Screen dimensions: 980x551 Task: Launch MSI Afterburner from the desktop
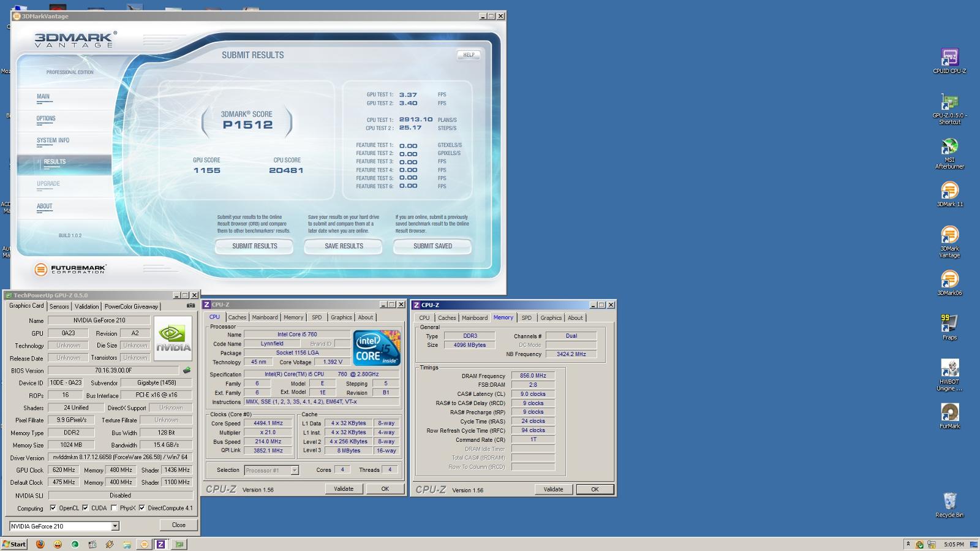click(x=949, y=153)
